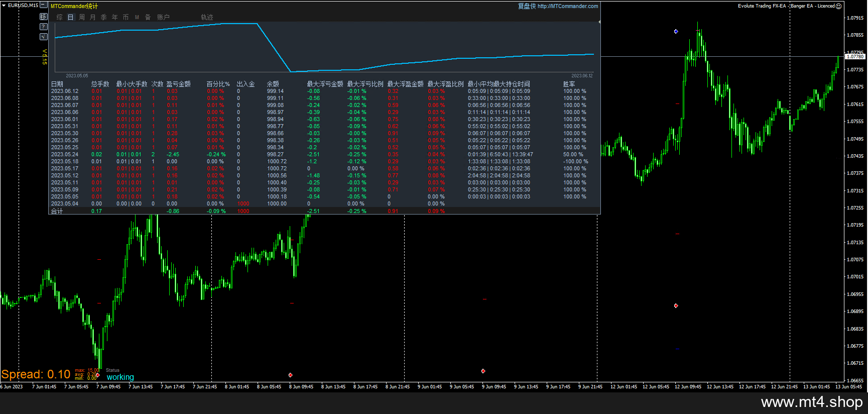The image size is (868, 414).
Task: Open the question mark help icon
Action: pos(43,27)
